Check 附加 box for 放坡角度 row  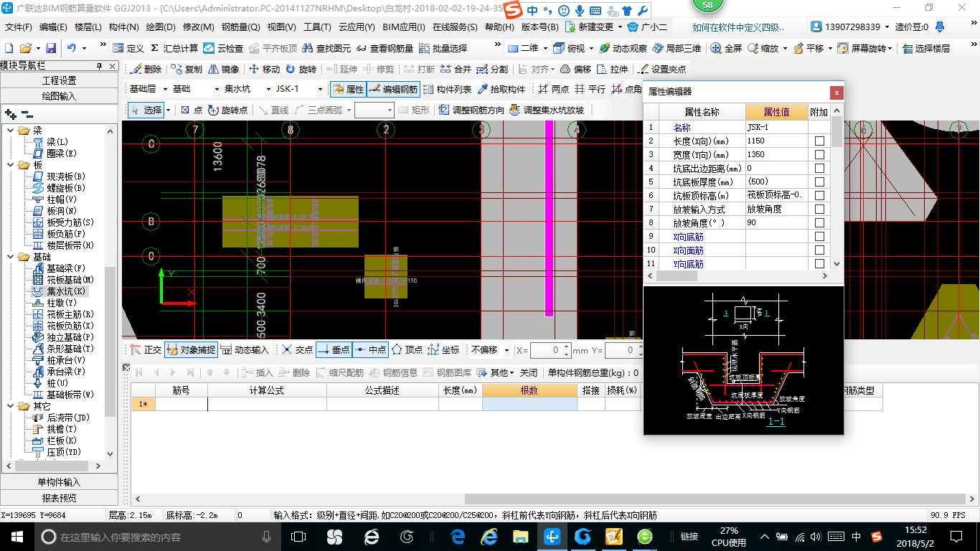tap(819, 222)
